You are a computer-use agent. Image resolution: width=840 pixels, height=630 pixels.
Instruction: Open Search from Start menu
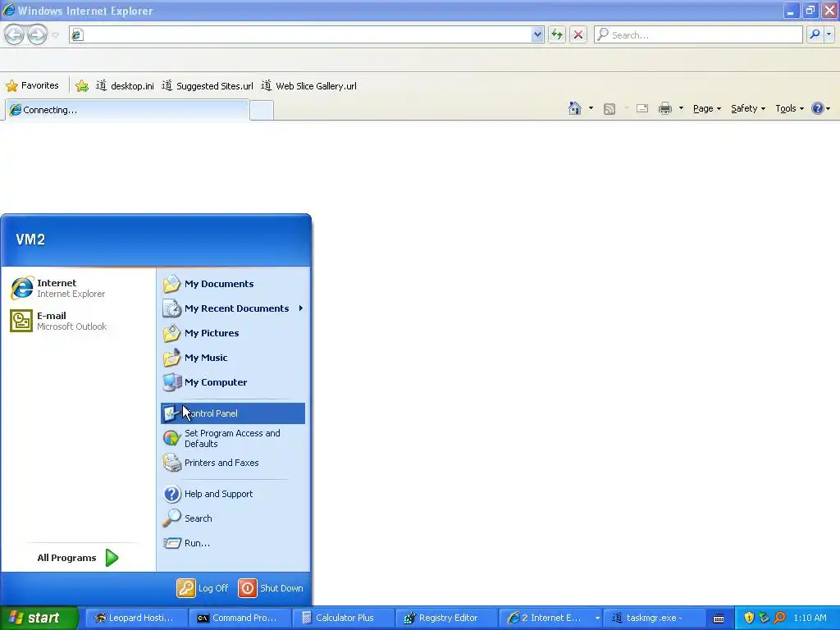point(232,518)
